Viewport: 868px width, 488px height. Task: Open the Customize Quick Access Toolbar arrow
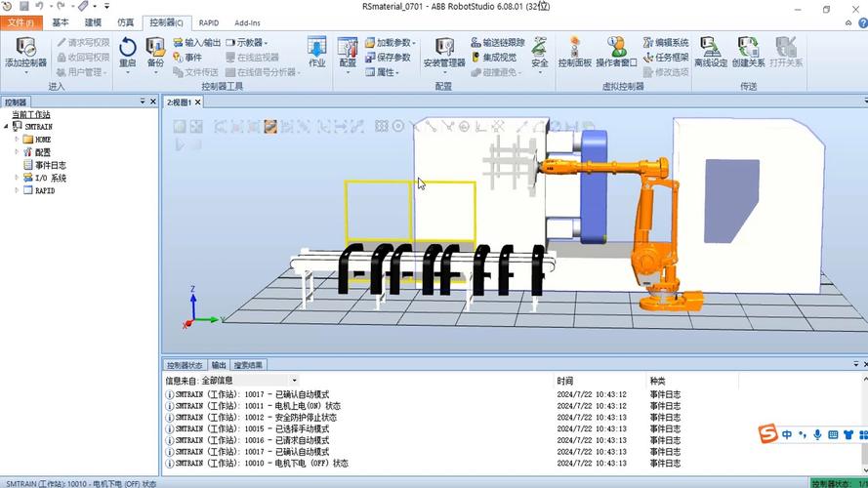(x=106, y=6)
